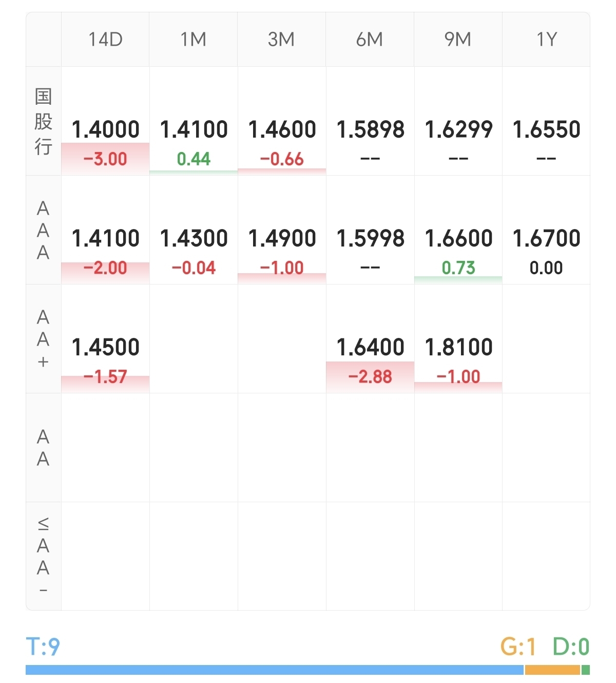Click the AAA rating row header
Screen dimensions: 616x683
[44, 230]
